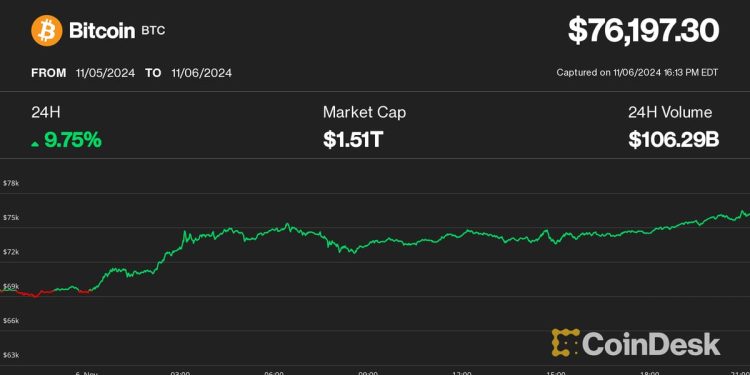The height and width of the screenshot is (375, 750).
Task: Click the price line peak near 06:00
Action: tap(287, 224)
